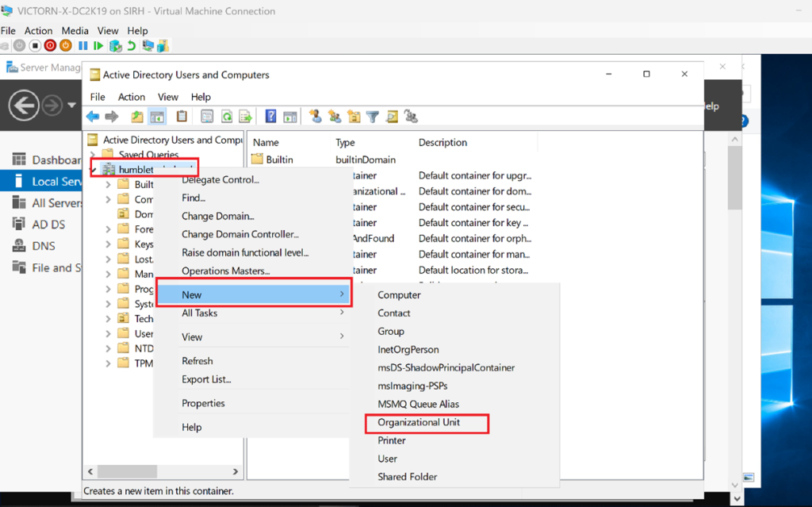Click the green Revert arrow icon
This screenshot has height=507, width=812.
(x=132, y=45)
